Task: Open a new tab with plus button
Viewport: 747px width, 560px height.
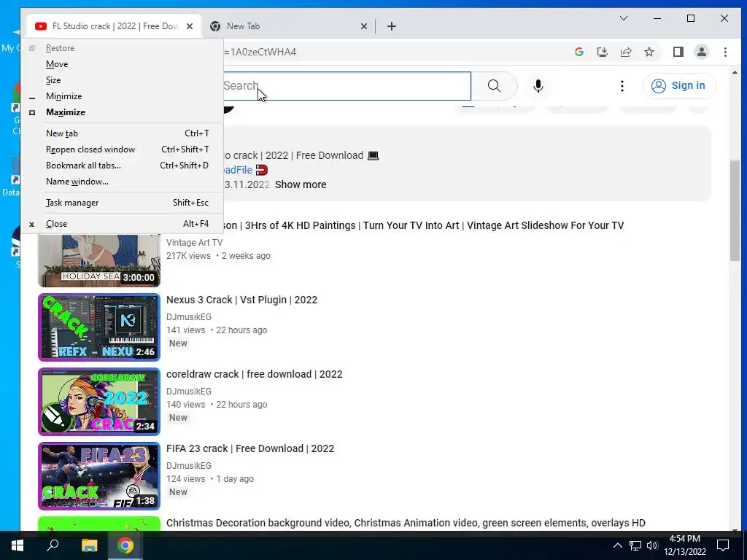Action: (392, 26)
